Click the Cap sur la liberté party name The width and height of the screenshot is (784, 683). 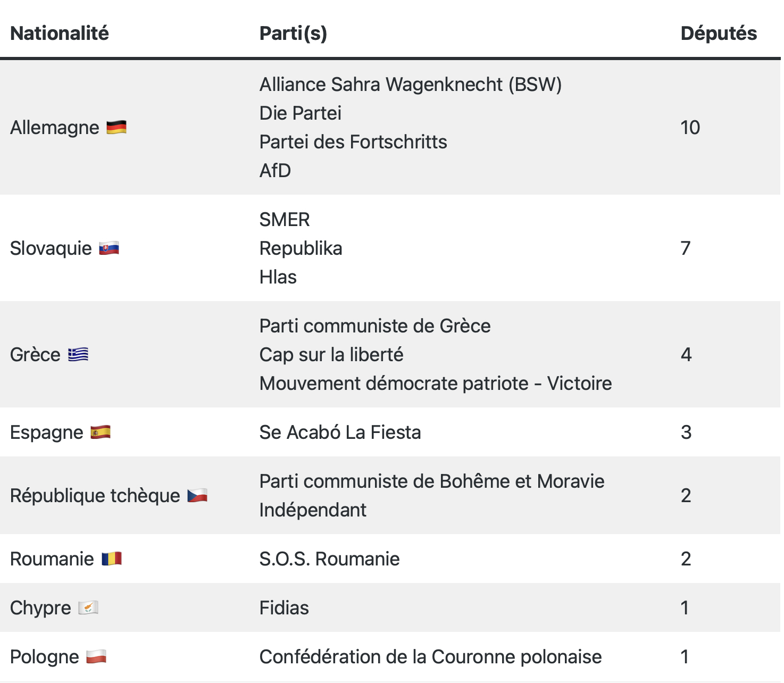tap(331, 355)
